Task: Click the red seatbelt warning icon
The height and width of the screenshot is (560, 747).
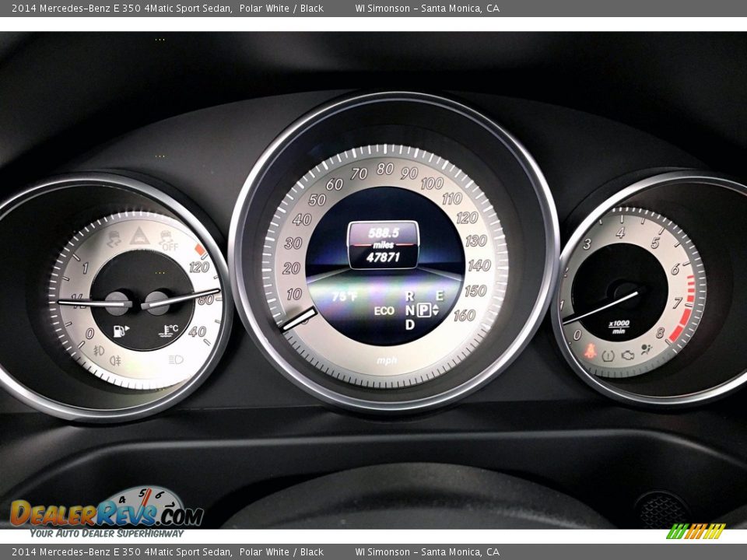Action: tap(591, 352)
